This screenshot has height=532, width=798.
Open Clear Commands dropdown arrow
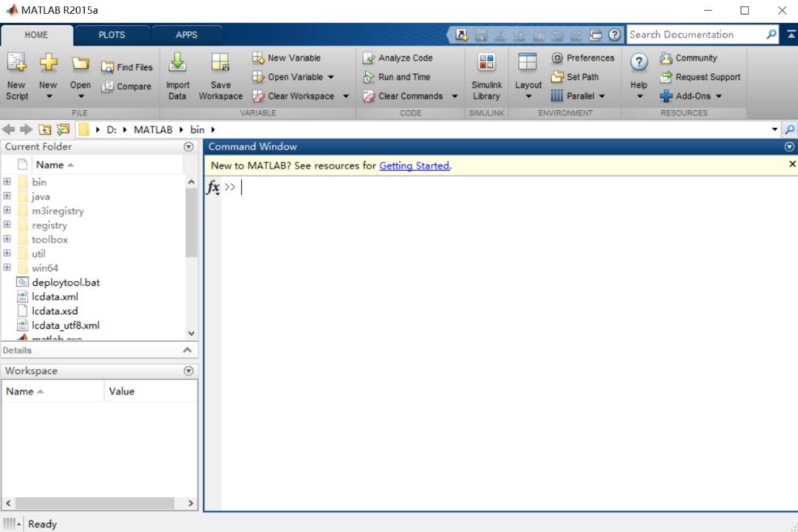[455, 96]
